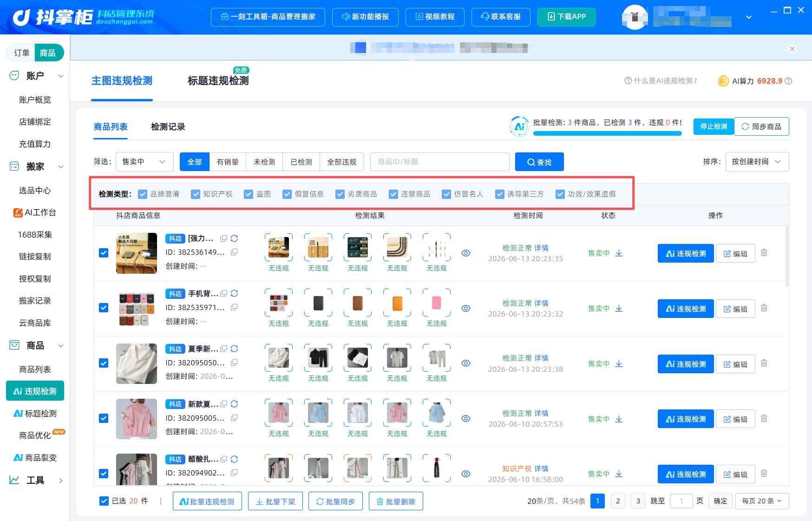Open AI 商品裂变 in sidebar
Image resolution: width=812 pixels, height=521 pixels.
coord(35,458)
